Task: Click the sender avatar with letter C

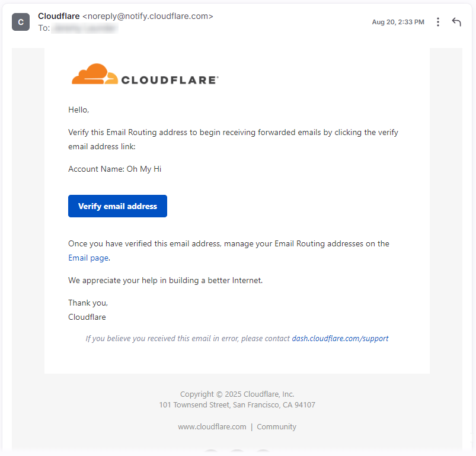Action: pos(21,22)
